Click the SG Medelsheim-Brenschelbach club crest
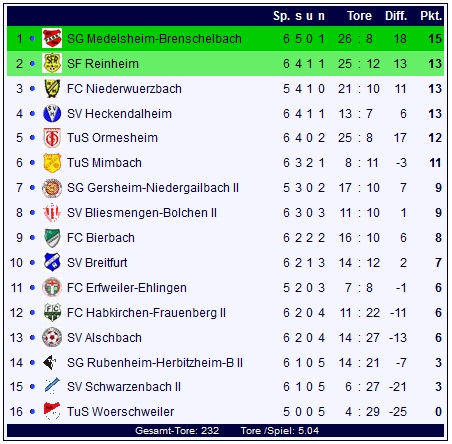Viewport: 452px width, 444px height. coord(52,38)
